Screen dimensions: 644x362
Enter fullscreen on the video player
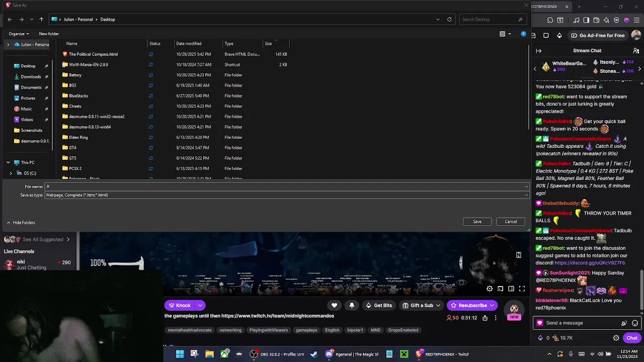[x=522, y=289]
